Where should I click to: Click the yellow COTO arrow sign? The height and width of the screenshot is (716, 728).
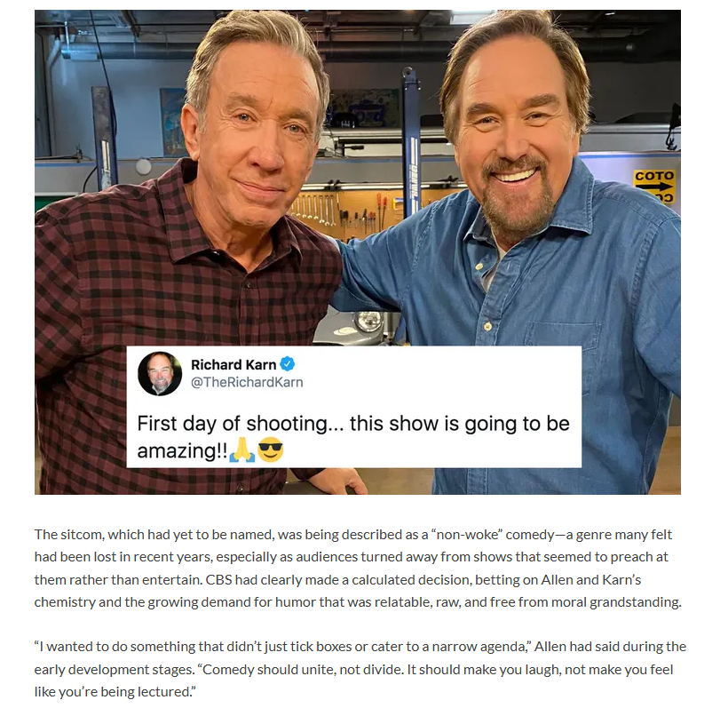654,186
